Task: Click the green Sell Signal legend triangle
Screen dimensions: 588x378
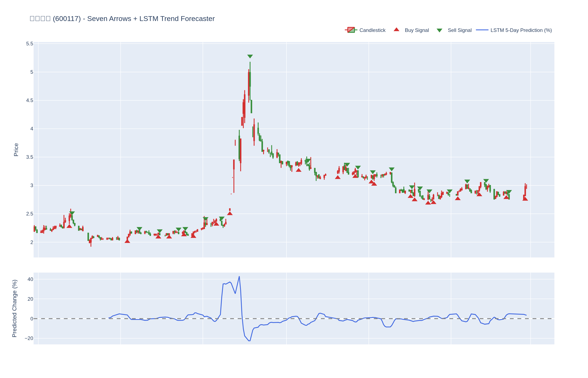Action: 439,30
